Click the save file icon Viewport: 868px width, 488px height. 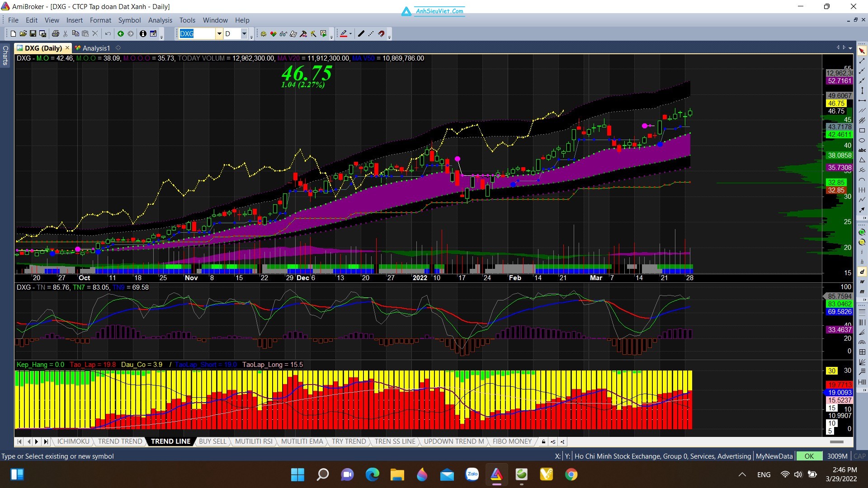tap(33, 34)
